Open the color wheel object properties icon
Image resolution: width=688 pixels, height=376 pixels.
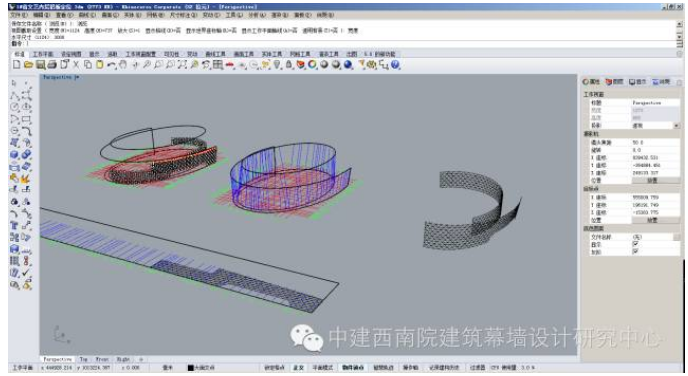(x=312, y=64)
